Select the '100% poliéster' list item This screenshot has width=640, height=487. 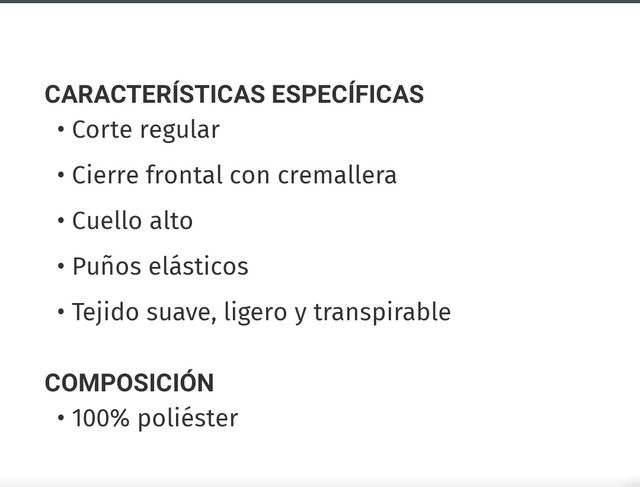click(155, 418)
